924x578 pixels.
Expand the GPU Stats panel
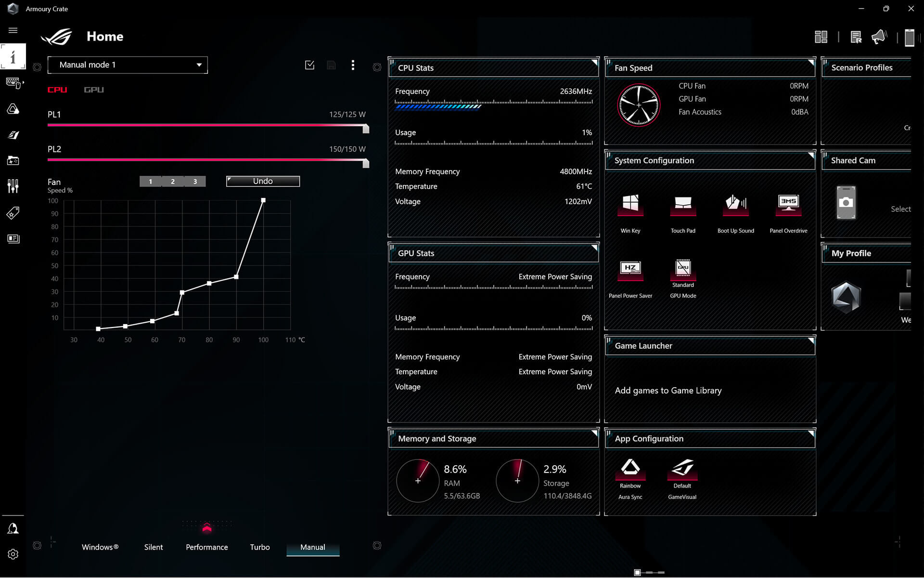click(x=593, y=247)
